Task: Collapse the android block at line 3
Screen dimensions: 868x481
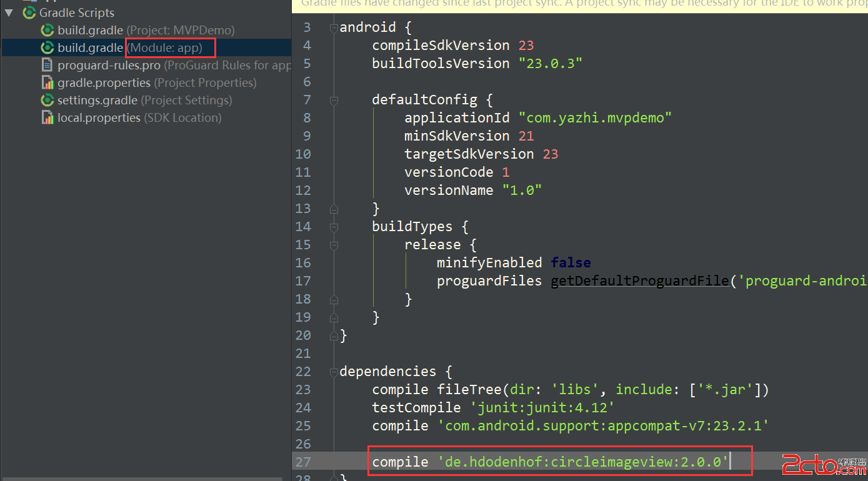Action: click(333, 27)
